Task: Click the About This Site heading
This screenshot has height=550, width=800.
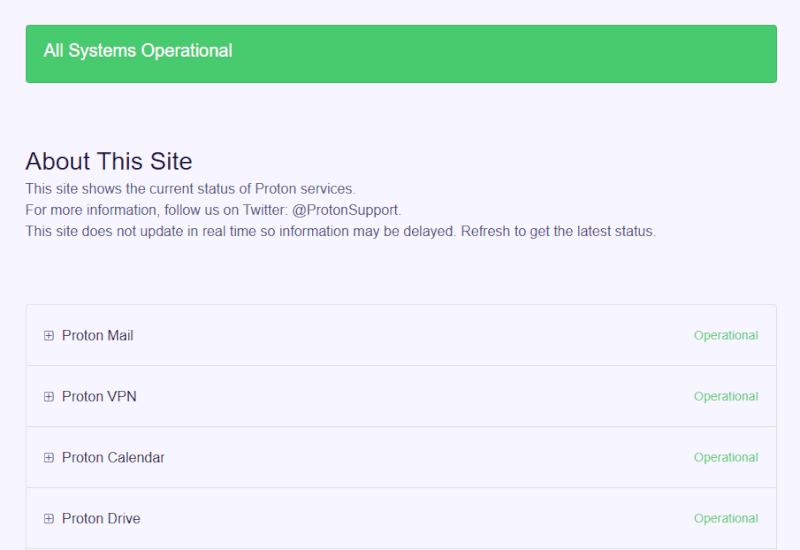Action: (109, 161)
